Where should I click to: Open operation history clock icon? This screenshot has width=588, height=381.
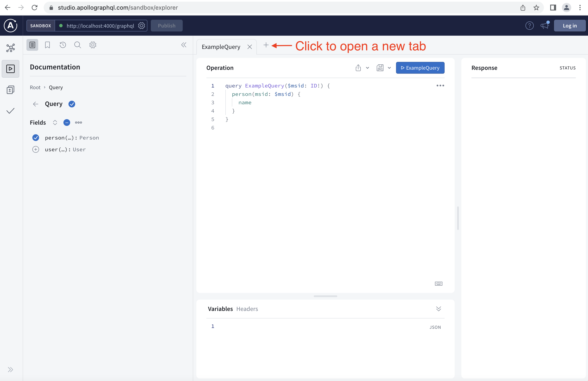[x=63, y=45]
